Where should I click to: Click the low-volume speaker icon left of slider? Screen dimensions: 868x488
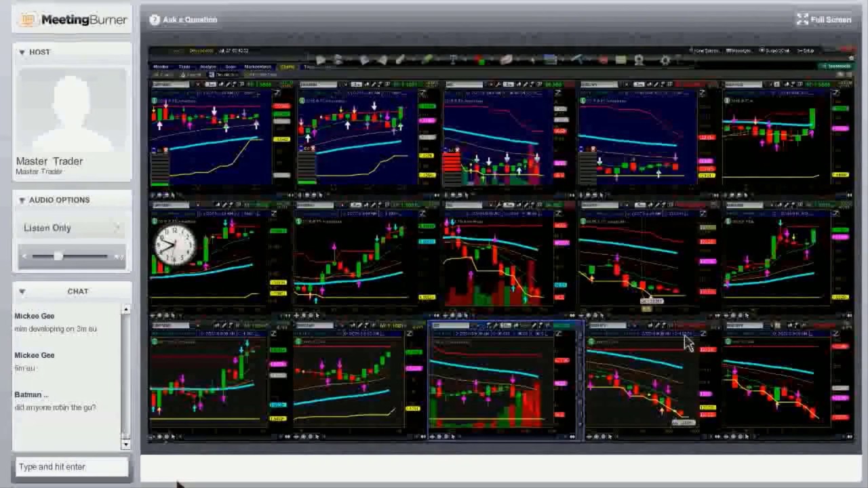[24, 256]
